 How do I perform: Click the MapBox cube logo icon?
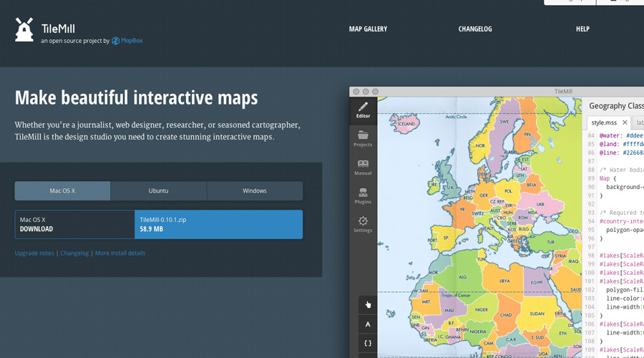pos(115,41)
